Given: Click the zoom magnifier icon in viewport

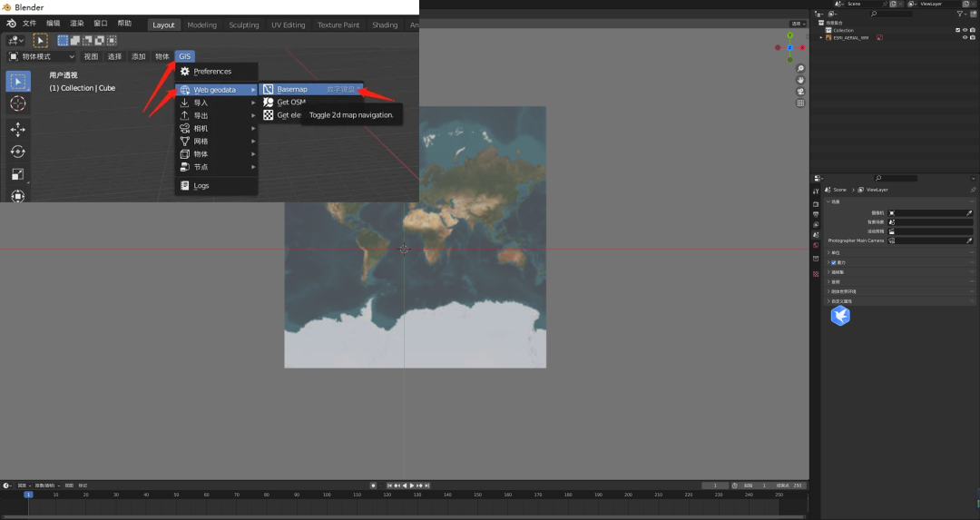Looking at the screenshot, I should point(800,69).
